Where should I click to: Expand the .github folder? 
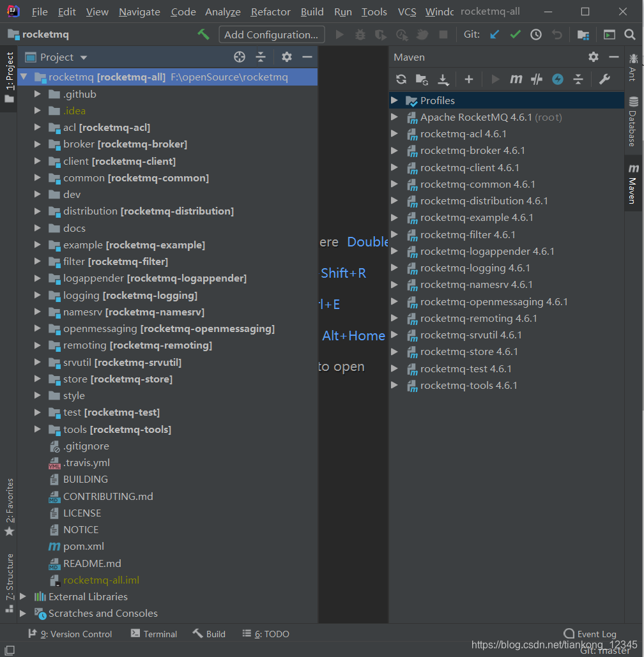coord(37,94)
